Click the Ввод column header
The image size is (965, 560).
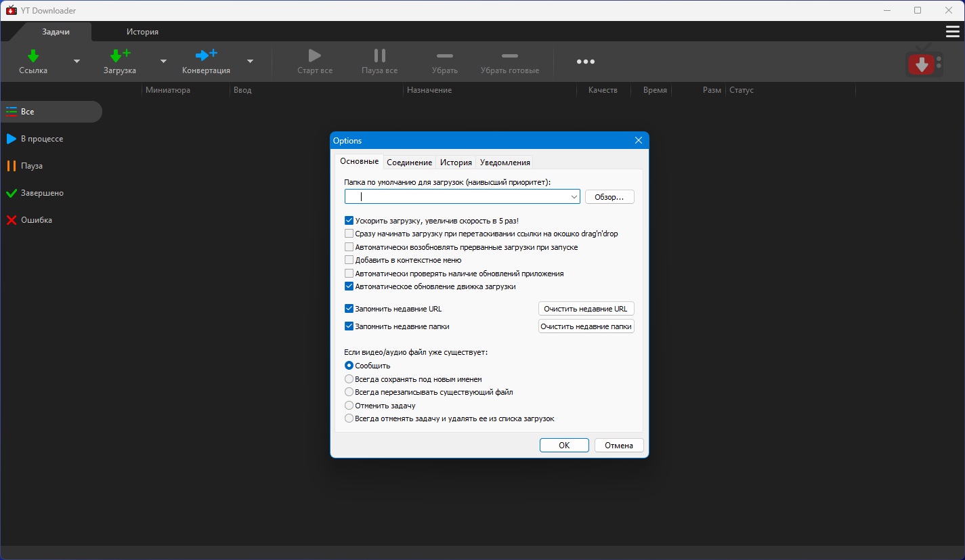tap(317, 90)
